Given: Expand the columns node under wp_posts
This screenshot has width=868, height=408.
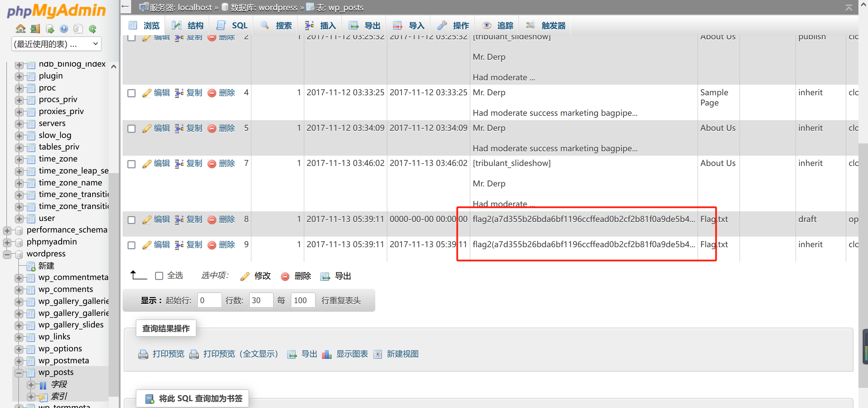Looking at the screenshot, I should pyautogui.click(x=31, y=385).
